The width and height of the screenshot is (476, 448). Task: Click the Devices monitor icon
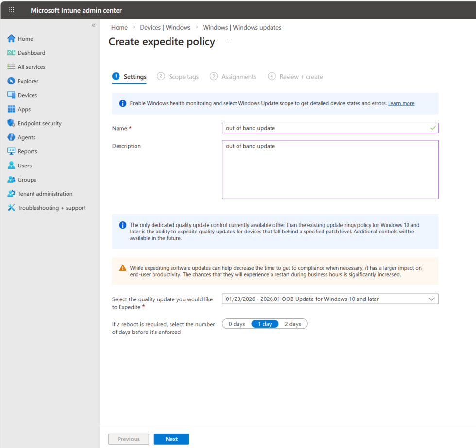tap(11, 95)
